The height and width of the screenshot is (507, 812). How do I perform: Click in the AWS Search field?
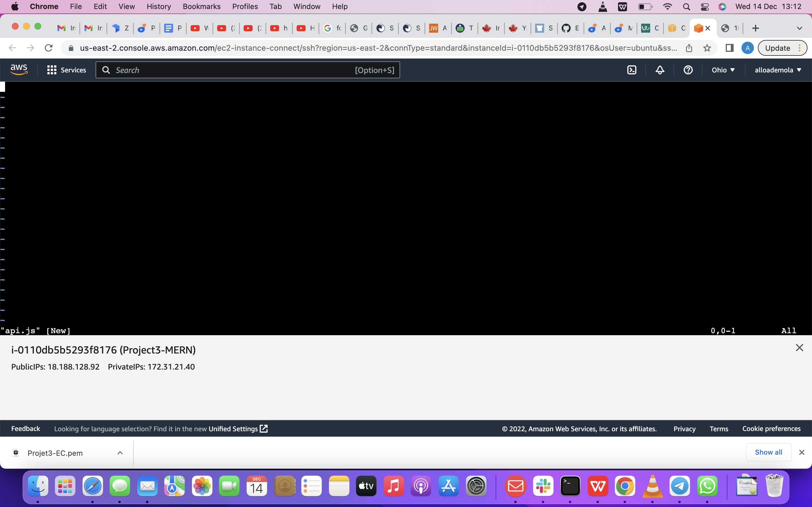click(x=235, y=70)
